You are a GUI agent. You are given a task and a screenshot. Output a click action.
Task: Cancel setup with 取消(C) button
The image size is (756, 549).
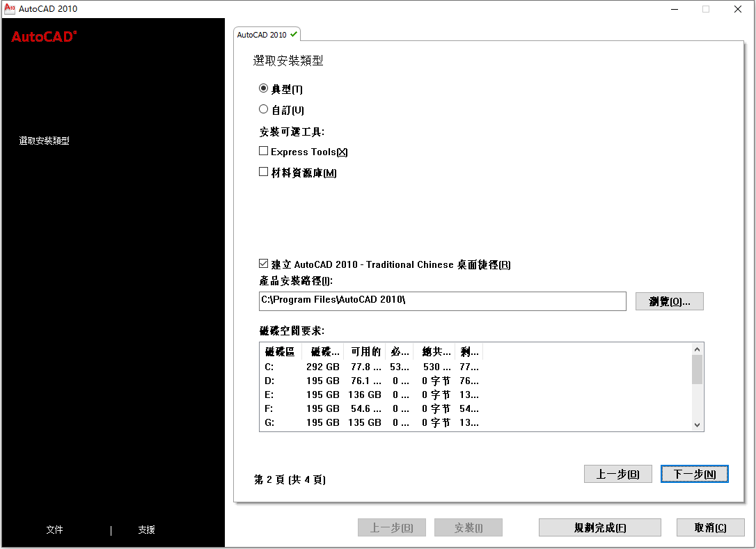coord(710,527)
